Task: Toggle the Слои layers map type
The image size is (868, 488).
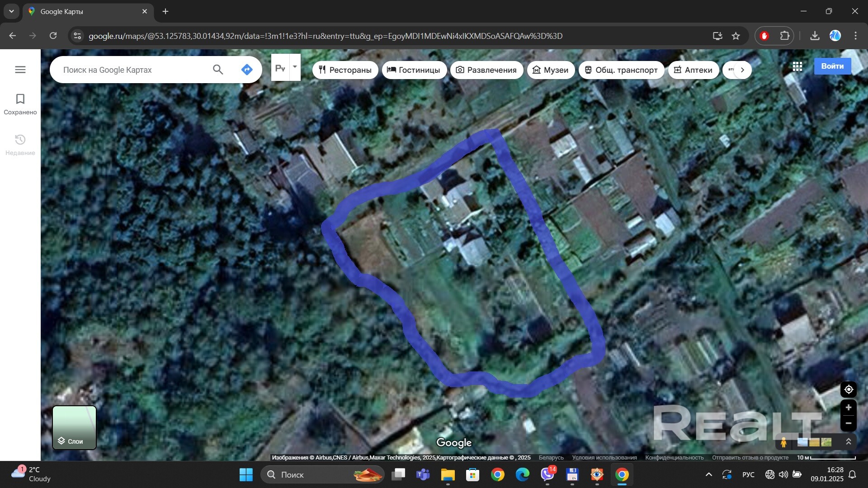Action: click(x=75, y=427)
